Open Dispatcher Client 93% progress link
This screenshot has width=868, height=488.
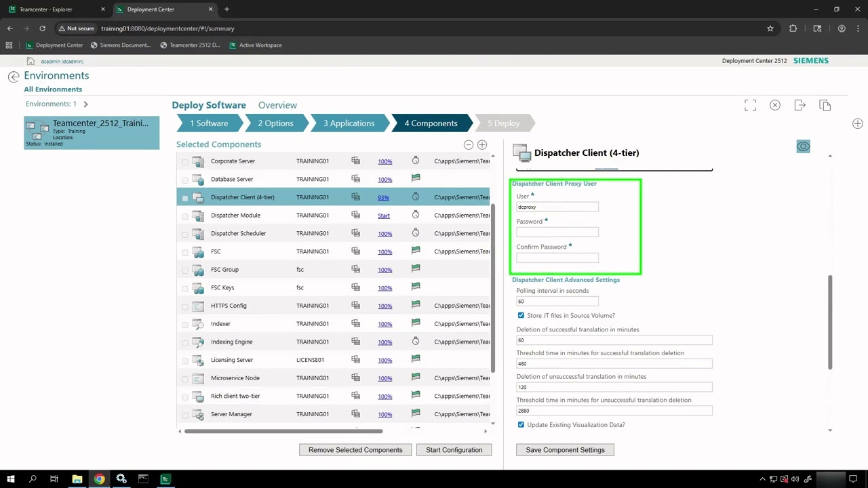pyautogui.click(x=383, y=197)
